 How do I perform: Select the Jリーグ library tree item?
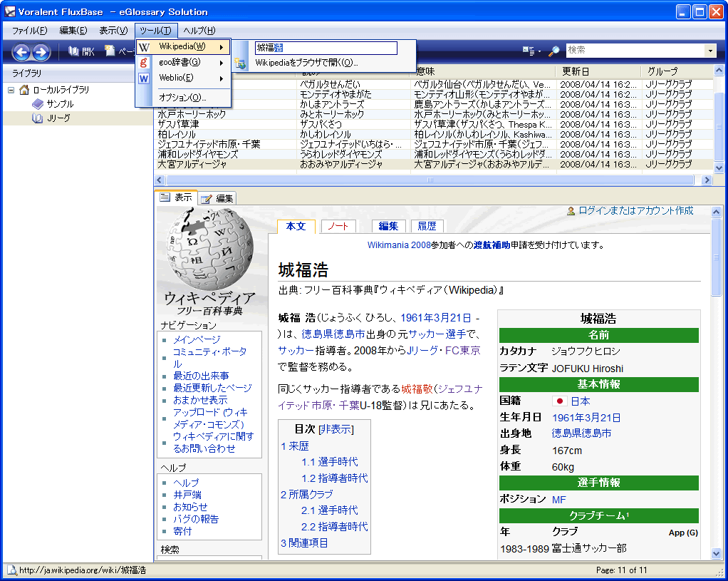point(58,118)
